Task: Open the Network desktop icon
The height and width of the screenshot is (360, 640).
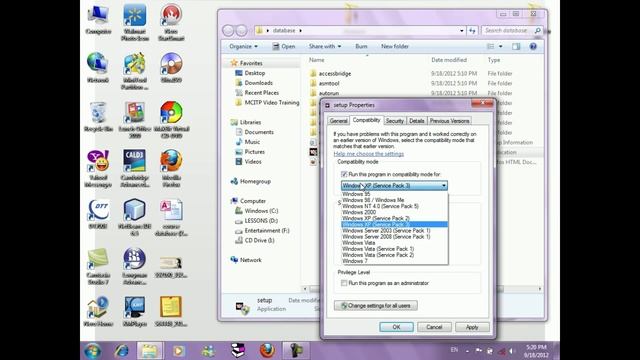Action: click(x=98, y=67)
